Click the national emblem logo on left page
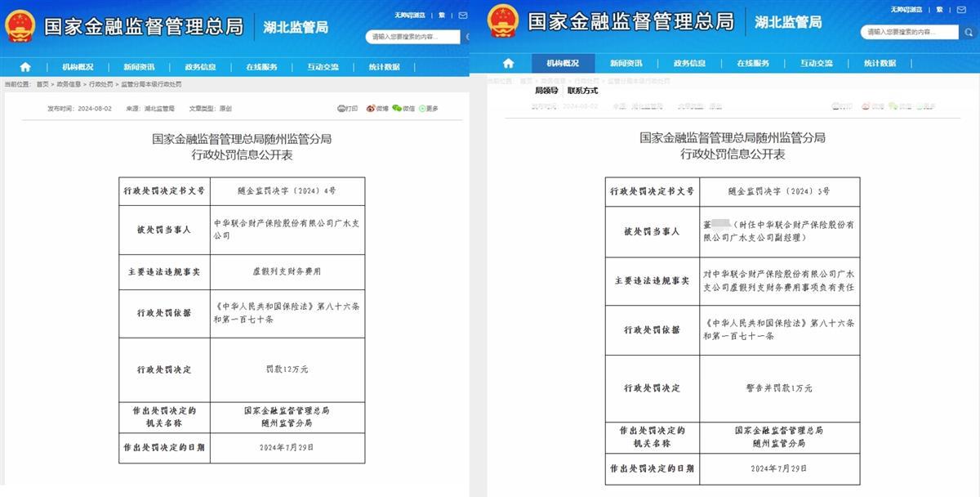980x497 pixels. [20, 26]
